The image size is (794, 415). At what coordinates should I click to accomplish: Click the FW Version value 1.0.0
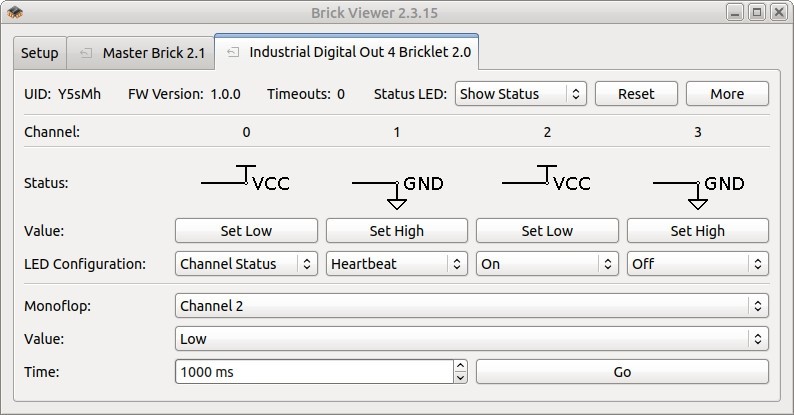point(225,94)
